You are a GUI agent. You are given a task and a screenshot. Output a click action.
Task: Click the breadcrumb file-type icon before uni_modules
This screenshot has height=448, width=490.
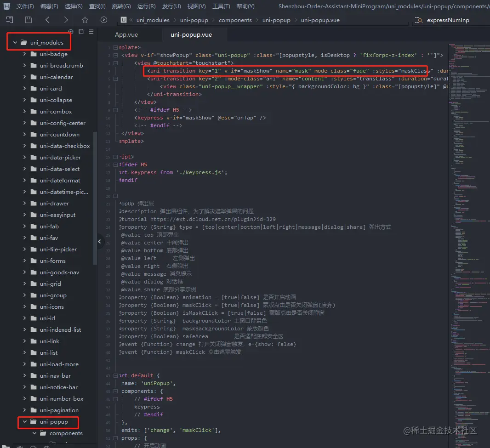[x=124, y=20]
